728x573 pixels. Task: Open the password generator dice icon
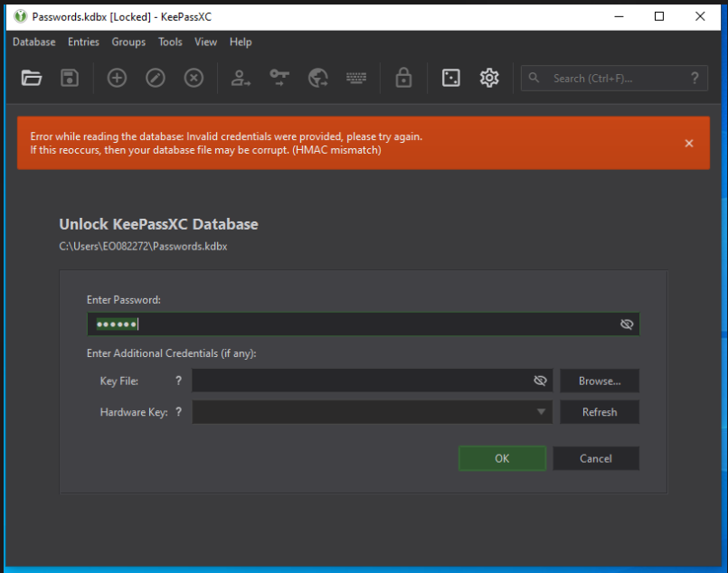tap(449, 78)
